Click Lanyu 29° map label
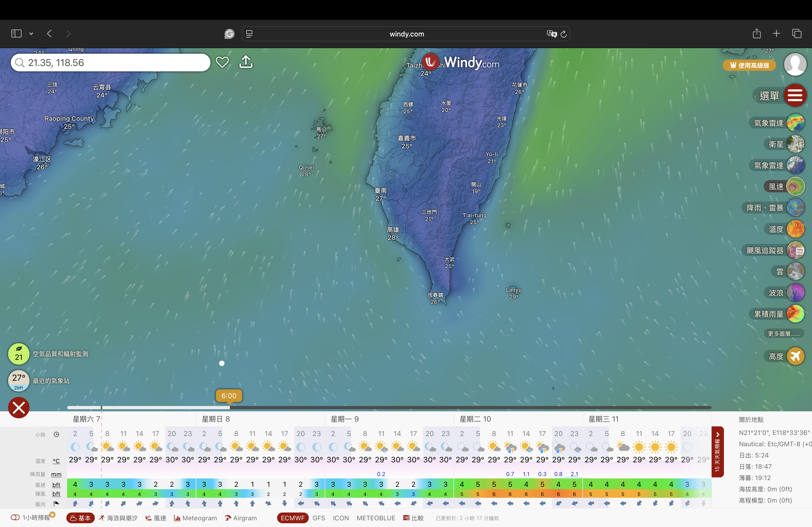The height and width of the screenshot is (527, 812). [514, 293]
